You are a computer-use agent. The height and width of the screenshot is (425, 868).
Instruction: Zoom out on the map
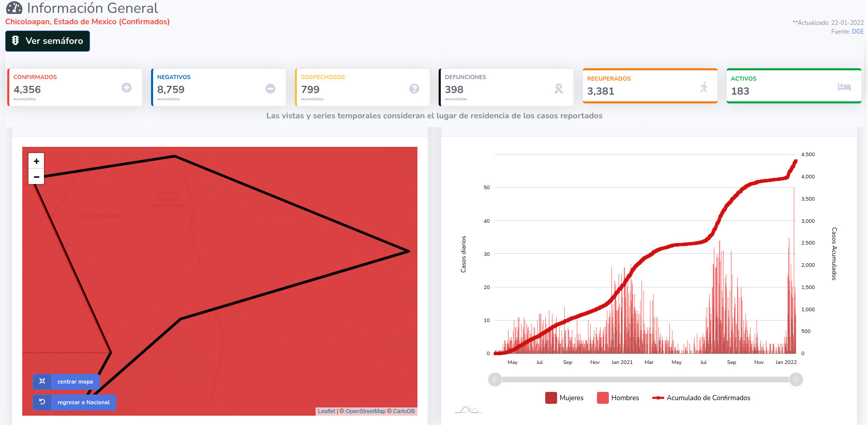click(36, 176)
